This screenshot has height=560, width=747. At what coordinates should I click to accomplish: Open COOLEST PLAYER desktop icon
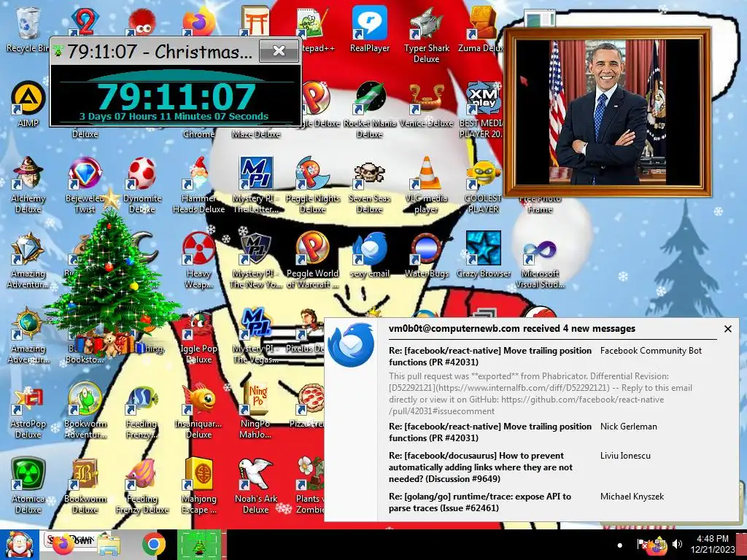[483, 184]
